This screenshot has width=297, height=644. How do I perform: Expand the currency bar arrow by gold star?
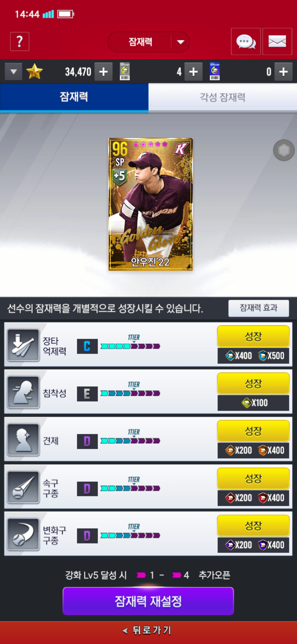coord(14,72)
